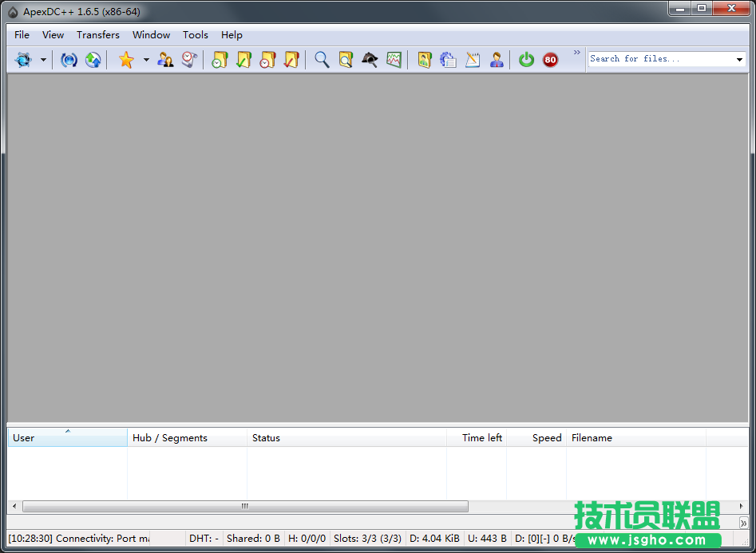
Task: Open the Download Queue
Action: pyautogui.click(x=220, y=60)
